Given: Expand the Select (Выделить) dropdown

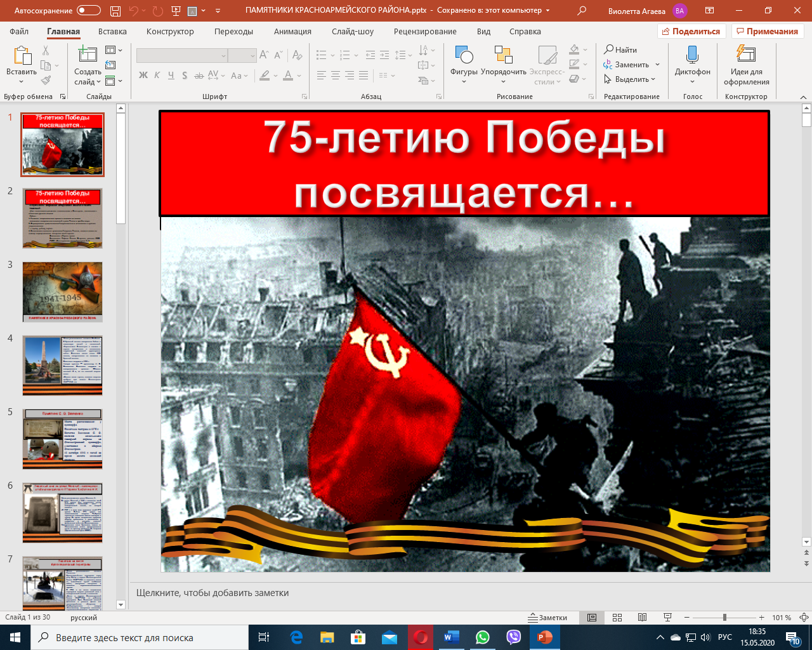Looking at the screenshot, I should pyautogui.click(x=631, y=79).
